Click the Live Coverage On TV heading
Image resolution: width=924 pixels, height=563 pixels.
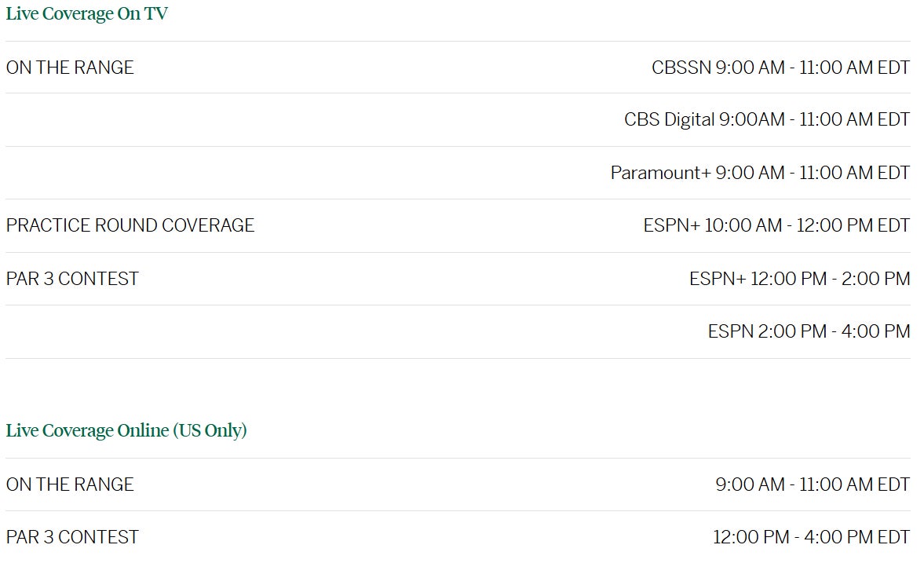click(86, 13)
